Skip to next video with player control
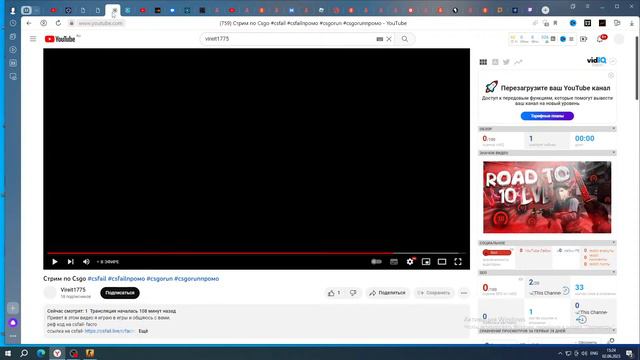 tap(71, 262)
